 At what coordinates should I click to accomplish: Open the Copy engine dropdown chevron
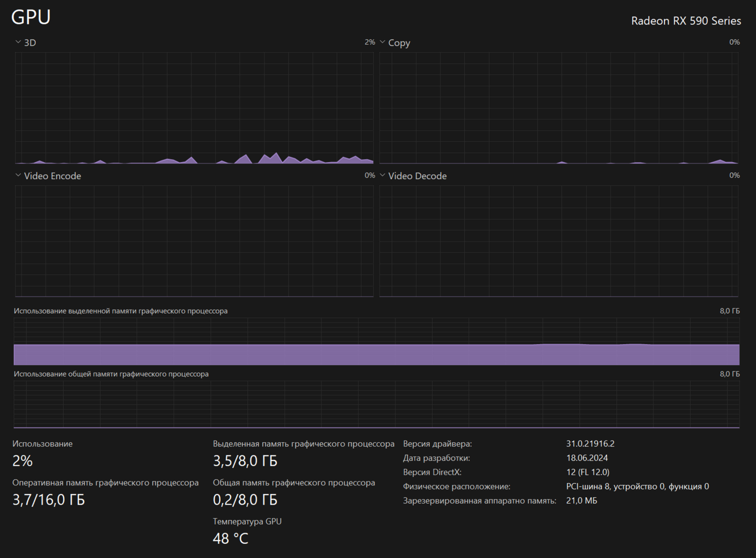point(383,42)
